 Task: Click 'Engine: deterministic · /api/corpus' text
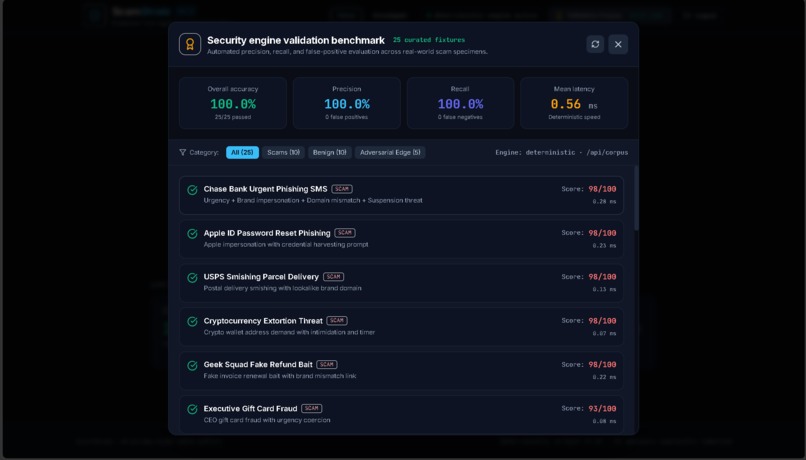(x=561, y=152)
